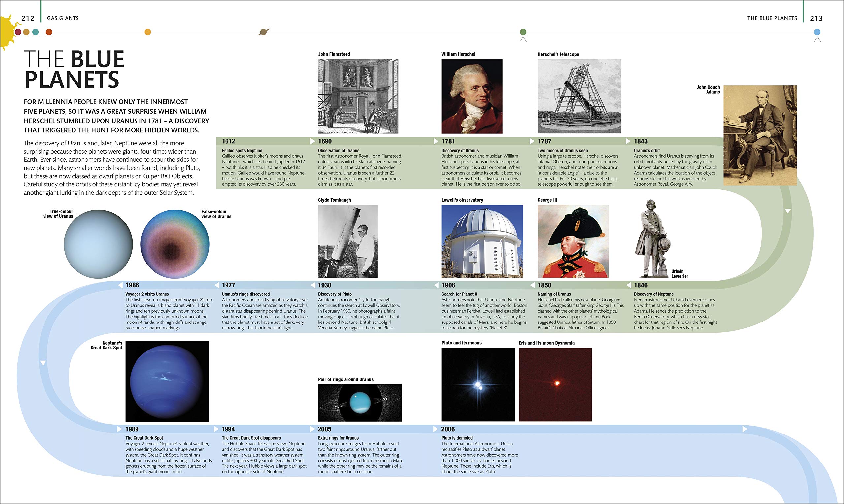The height and width of the screenshot is (504, 844).
Task: Open the Eris and its moon Dysnomia image
Action: coord(555,384)
